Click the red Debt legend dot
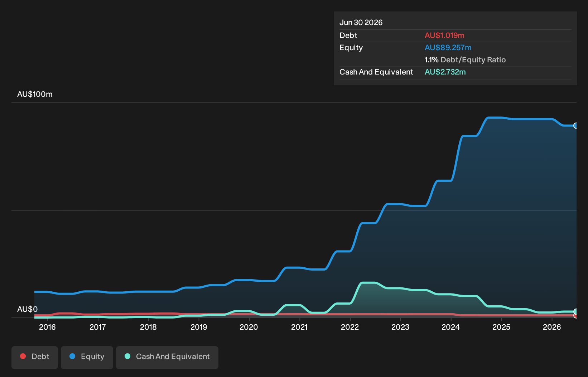588x377 pixels. pyautogui.click(x=23, y=356)
